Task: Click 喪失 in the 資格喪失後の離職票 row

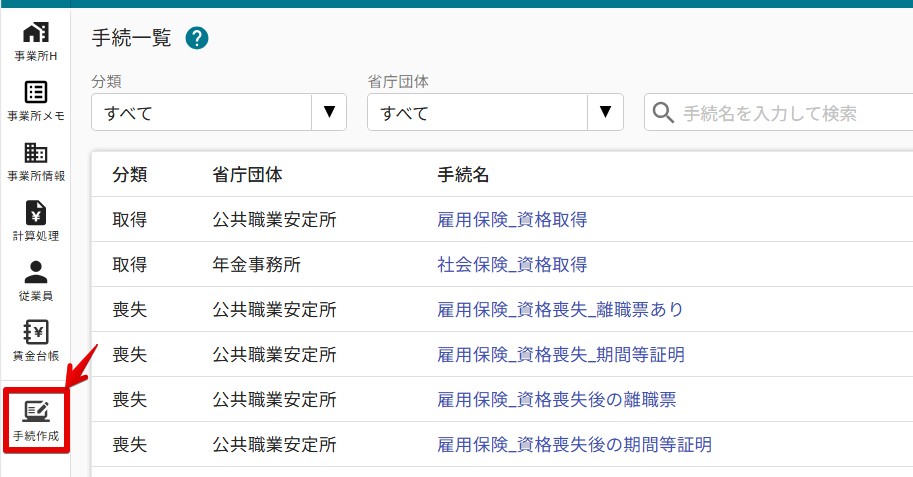Action: (130, 400)
